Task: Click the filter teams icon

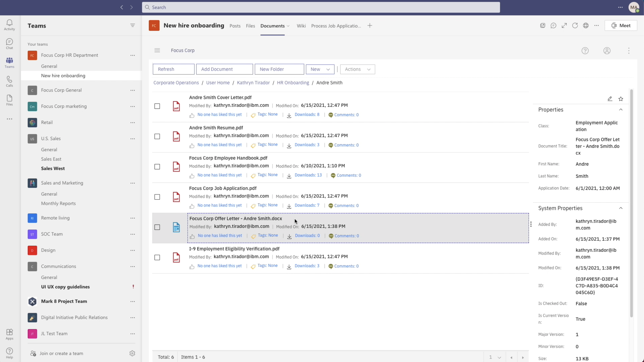Action: coord(132,26)
